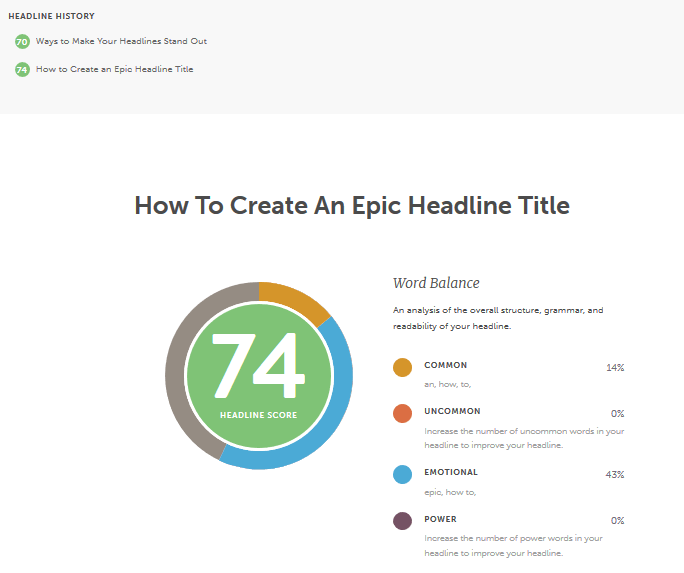Click the 43% Emotional percentage value
This screenshot has width=684, height=573.
pos(615,474)
